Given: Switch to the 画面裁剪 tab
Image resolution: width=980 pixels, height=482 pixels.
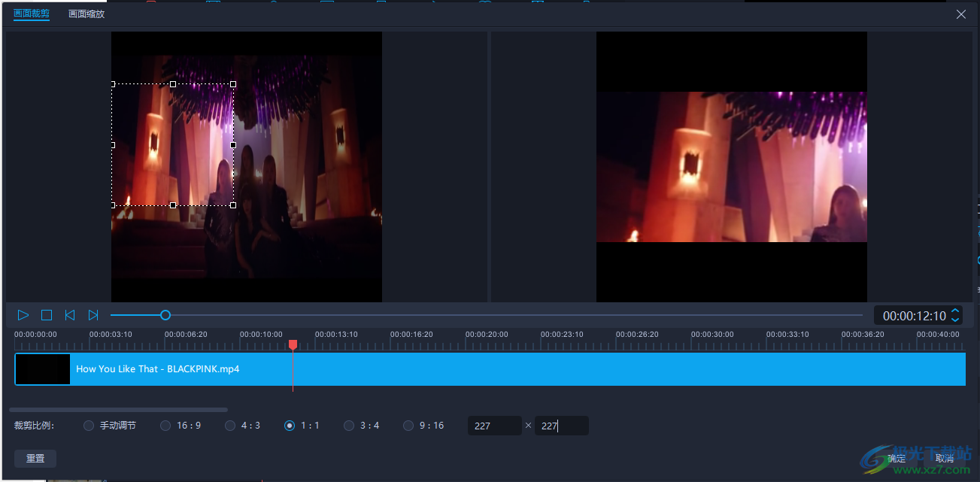Looking at the screenshot, I should 32,14.
